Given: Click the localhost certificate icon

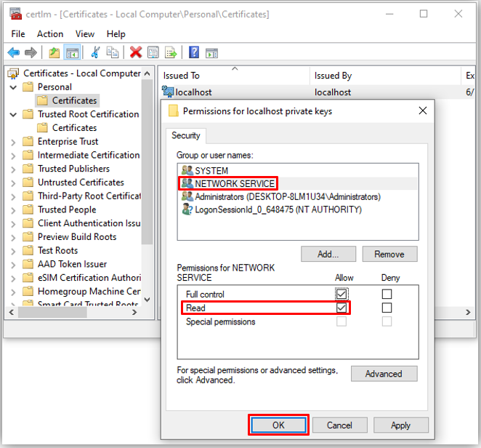Looking at the screenshot, I should [168, 92].
